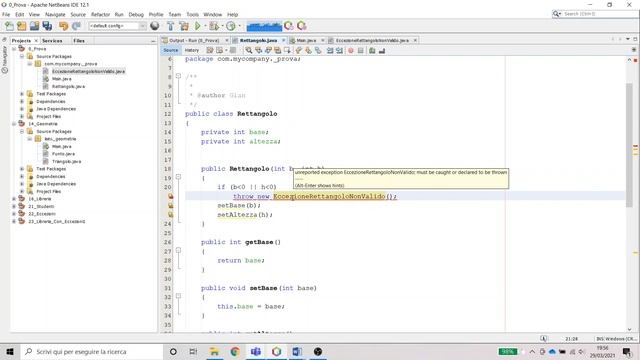The width and height of the screenshot is (640, 360).
Task: Click the Open Project toolbar icon
Action: (x=34, y=26)
